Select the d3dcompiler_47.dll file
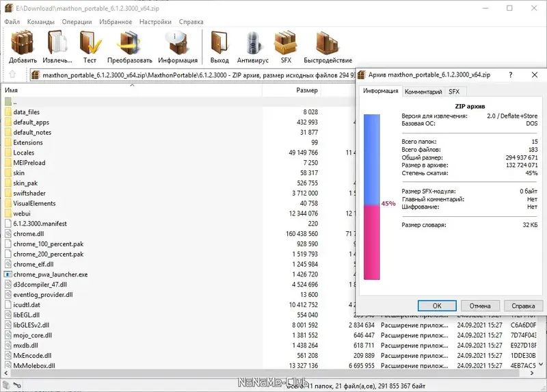This screenshot has width=547, height=392. point(40,285)
